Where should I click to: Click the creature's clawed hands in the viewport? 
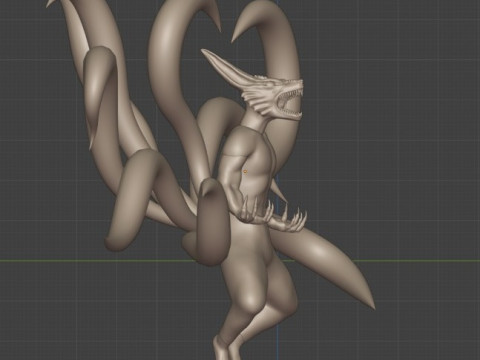coord(273,215)
